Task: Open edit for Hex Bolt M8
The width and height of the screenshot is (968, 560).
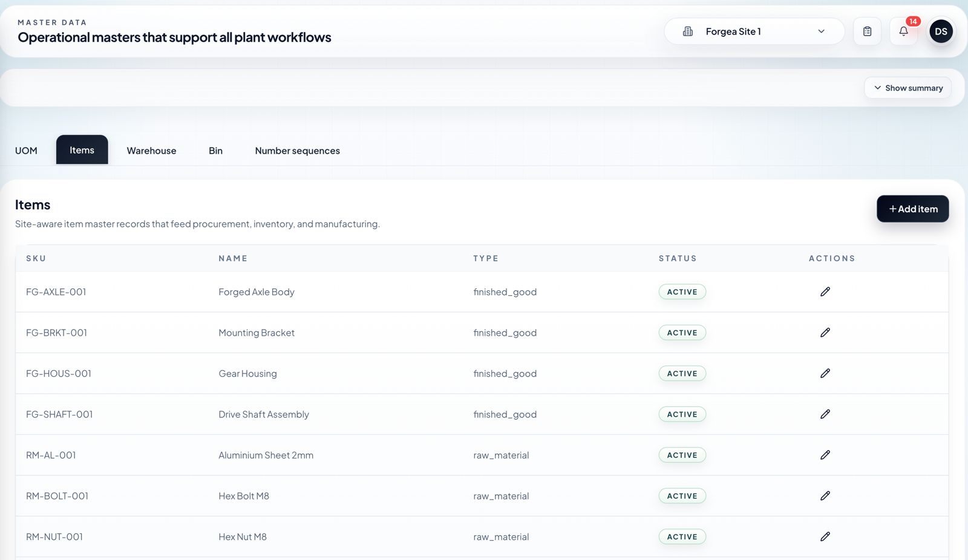Action: coord(825,496)
